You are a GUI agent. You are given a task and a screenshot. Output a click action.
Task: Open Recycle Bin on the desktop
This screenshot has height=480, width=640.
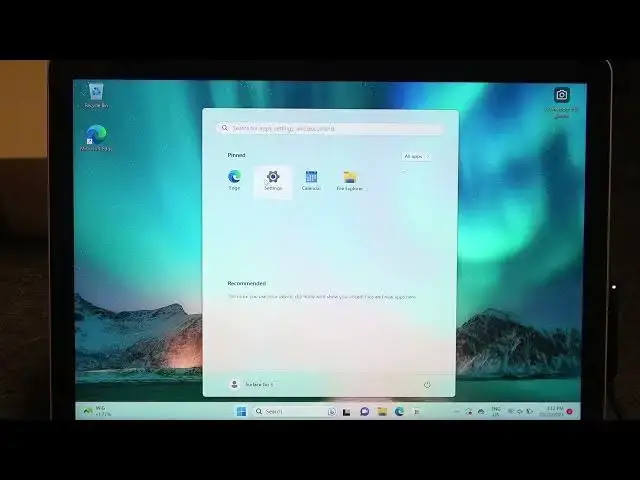(96, 96)
